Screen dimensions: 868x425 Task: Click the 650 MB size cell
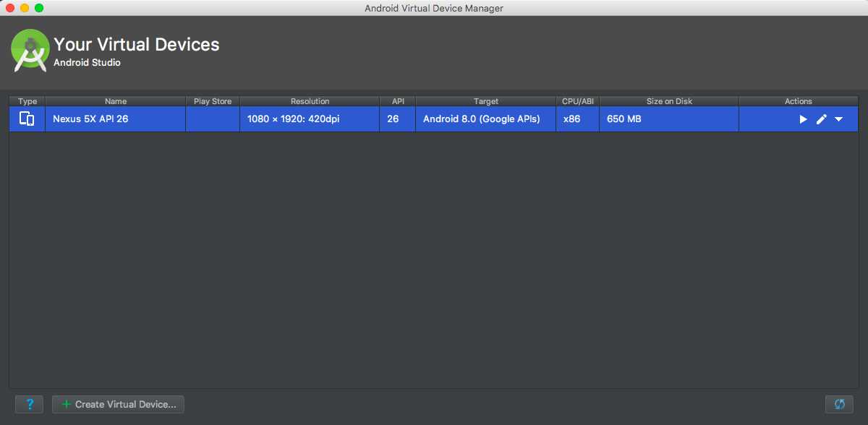pos(669,119)
